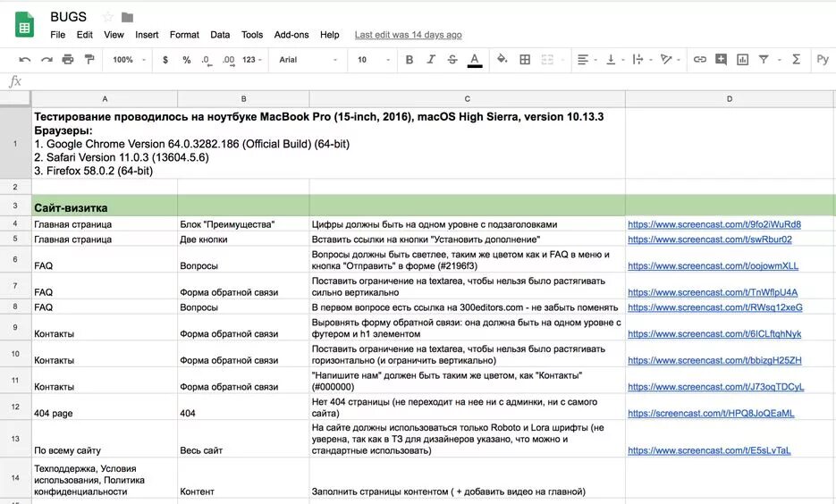
Task: Open Arial font dropdown
Action: coord(308,60)
